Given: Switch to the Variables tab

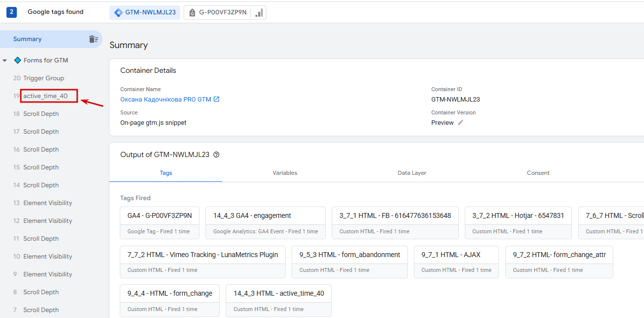Looking at the screenshot, I should (x=285, y=173).
